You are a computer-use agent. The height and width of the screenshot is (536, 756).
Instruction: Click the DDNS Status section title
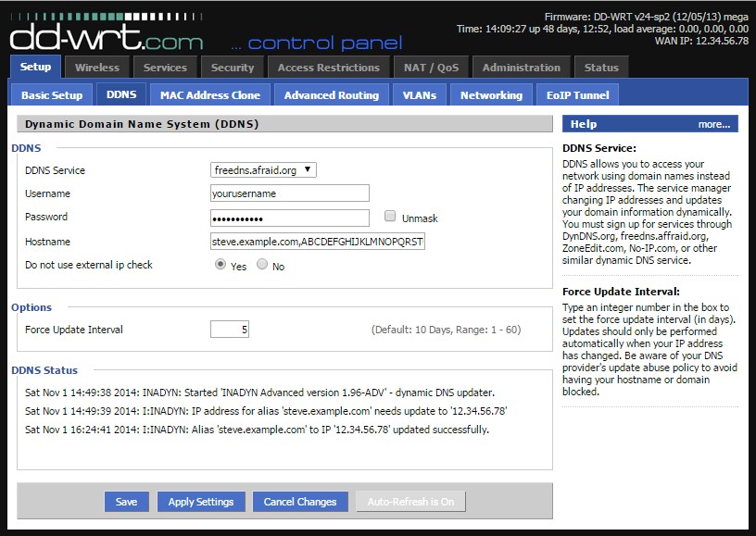point(44,370)
